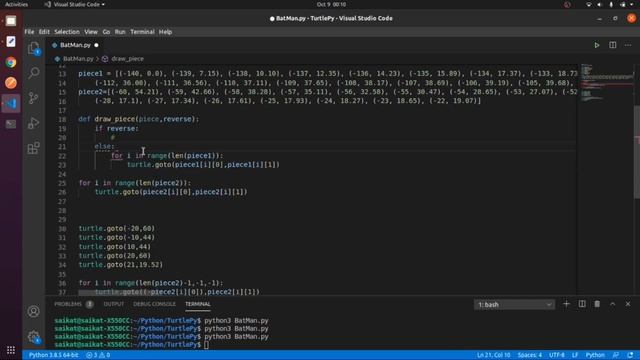640x360 pixels.
Task: Open Files app in Ubuntu dock
Action: [x=11, y=21]
